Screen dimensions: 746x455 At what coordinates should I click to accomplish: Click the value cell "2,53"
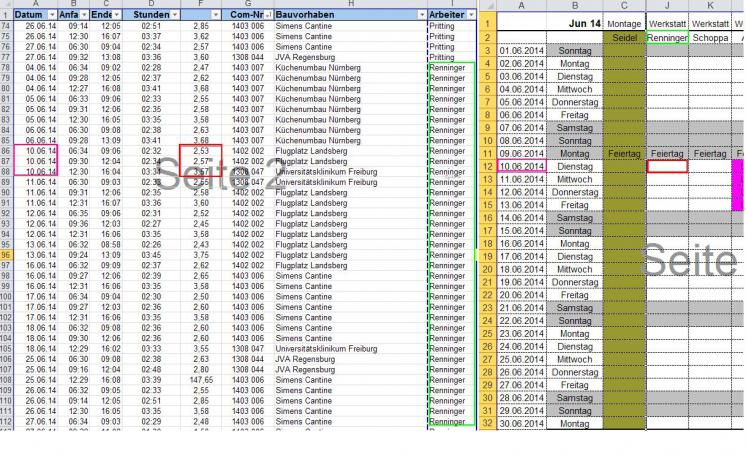[x=201, y=151]
